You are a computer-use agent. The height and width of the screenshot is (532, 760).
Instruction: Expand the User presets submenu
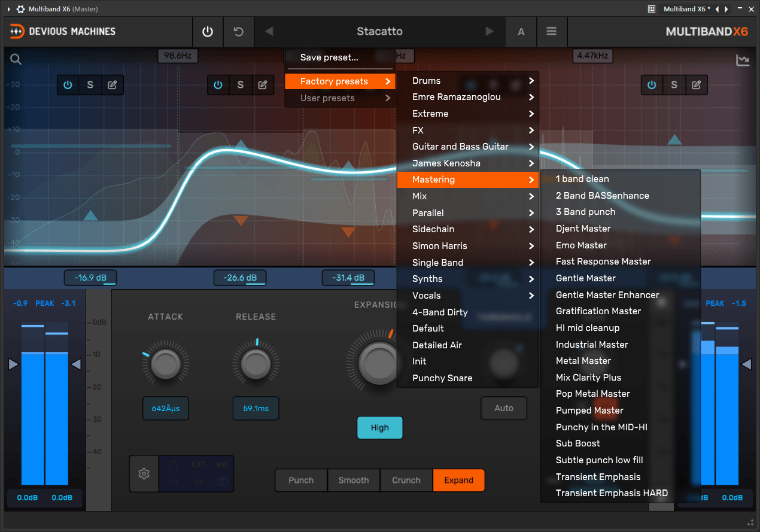[x=340, y=98]
